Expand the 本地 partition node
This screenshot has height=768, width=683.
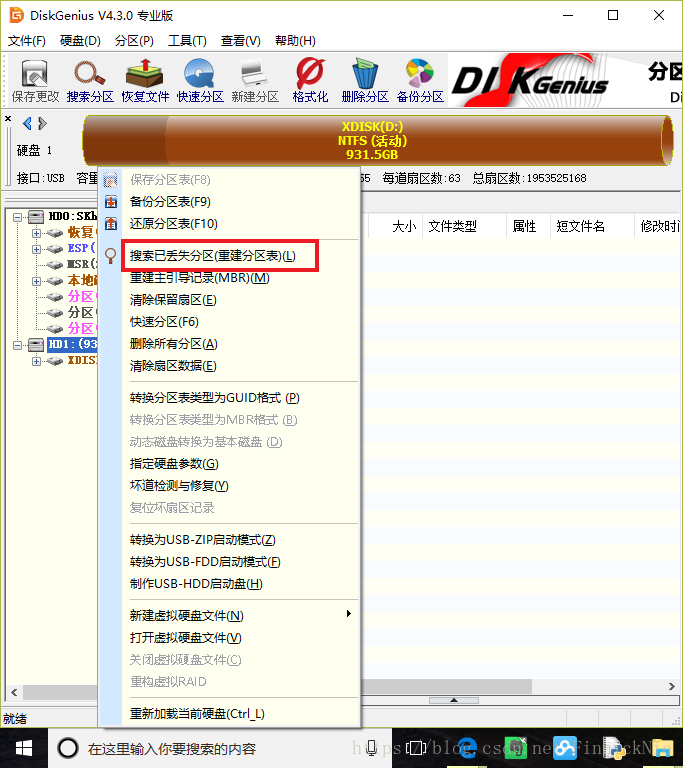(x=36, y=281)
